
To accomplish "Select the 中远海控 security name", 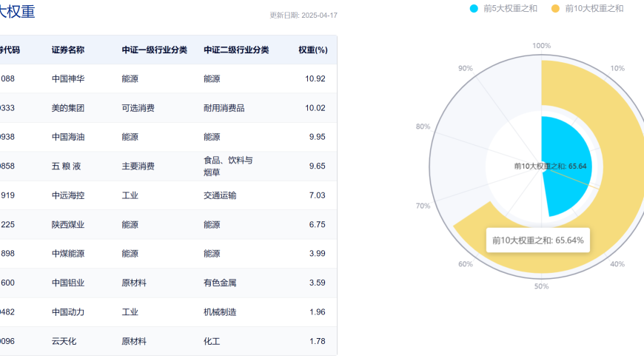I will pos(68,195).
